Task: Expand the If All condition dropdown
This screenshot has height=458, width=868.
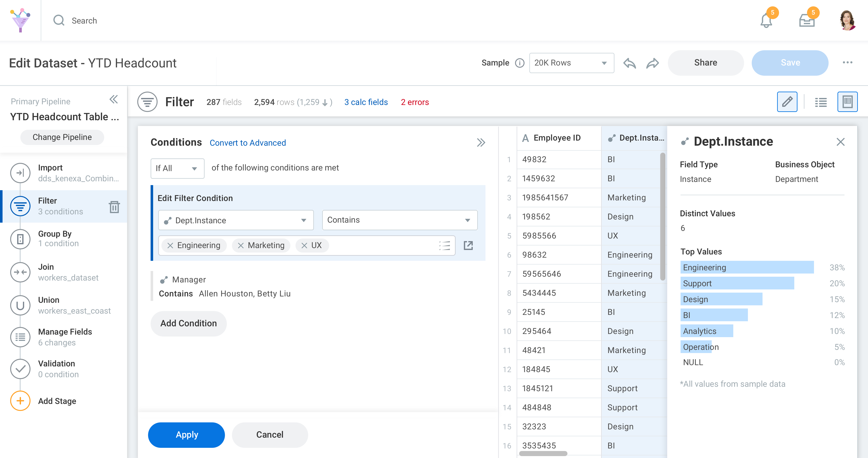Action: [x=177, y=168]
